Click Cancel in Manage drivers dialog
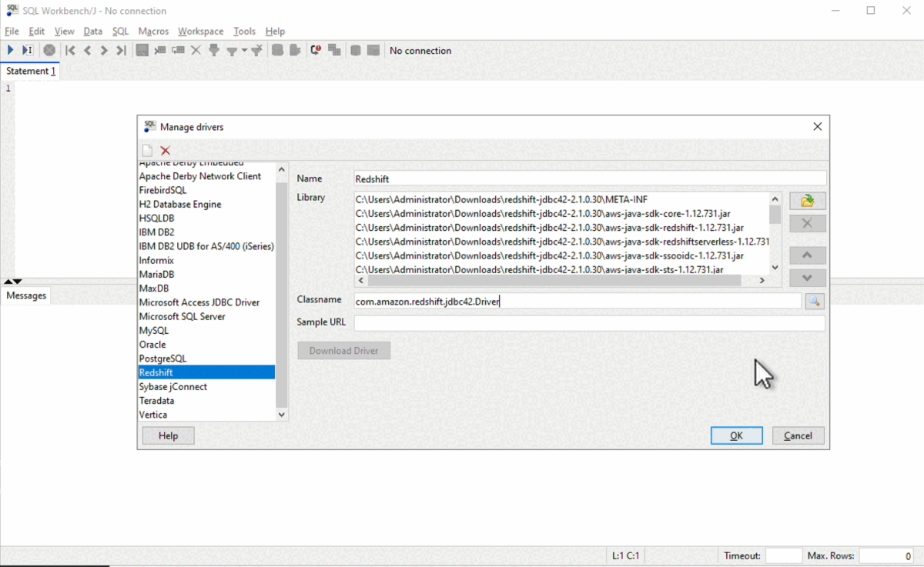 click(x=798, y=435)
